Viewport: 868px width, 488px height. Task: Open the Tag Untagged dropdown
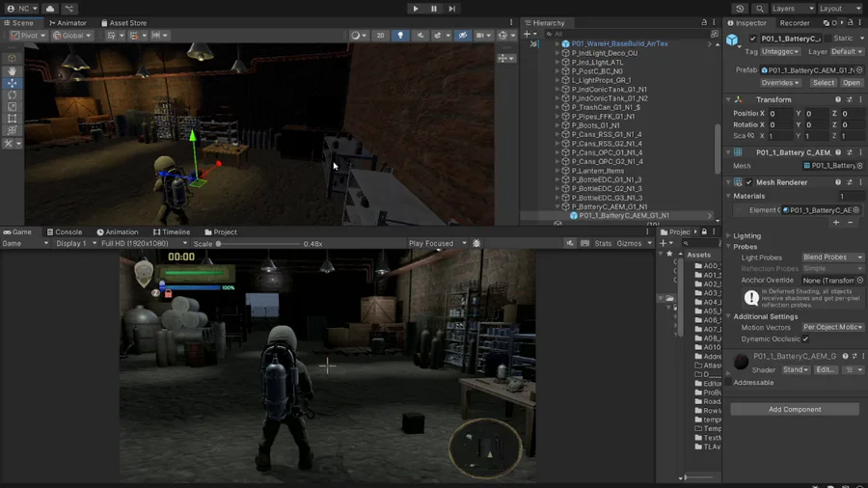click(780, 51)
